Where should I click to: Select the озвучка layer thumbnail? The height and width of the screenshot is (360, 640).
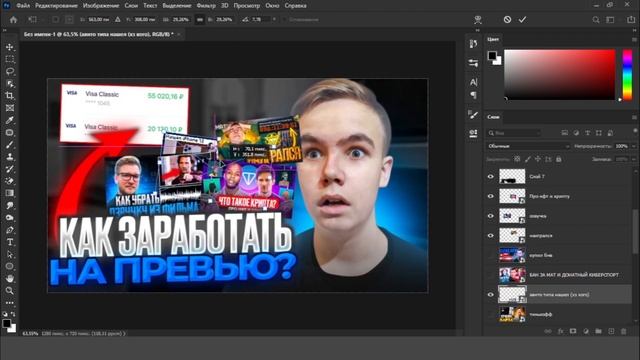pos(512,216)
